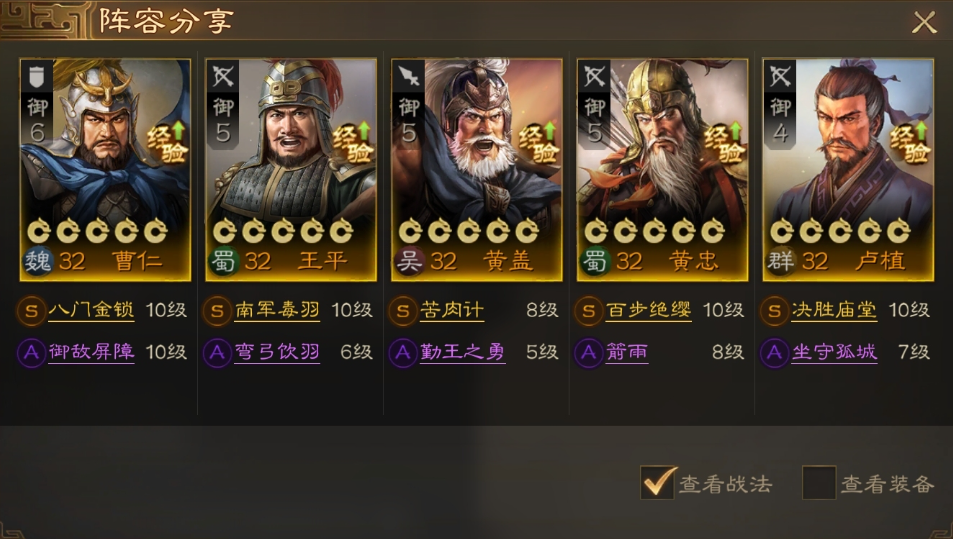Click the 群 faction badge on 卢植 card
The image size is (953, 539).
point(781,261)
